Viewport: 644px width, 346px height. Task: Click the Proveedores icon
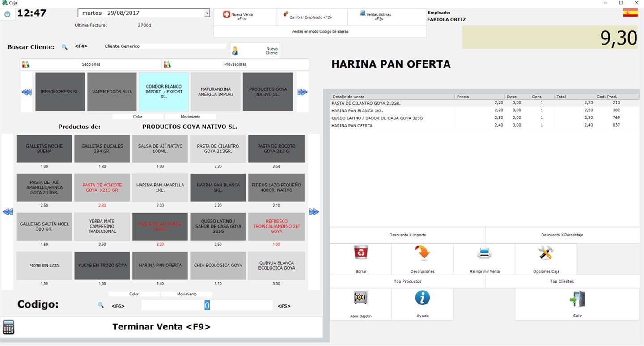(x=167, y=64)
